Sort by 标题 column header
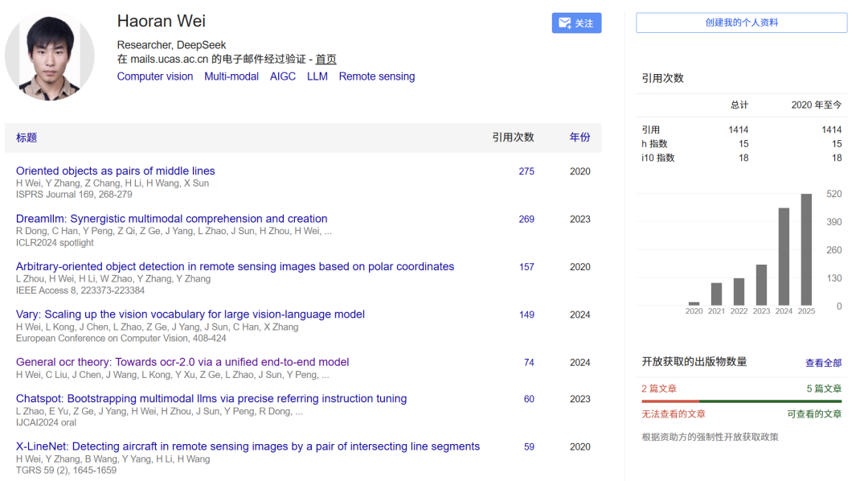The height and width of the screenshot is (481, 868). pos(27,138)
